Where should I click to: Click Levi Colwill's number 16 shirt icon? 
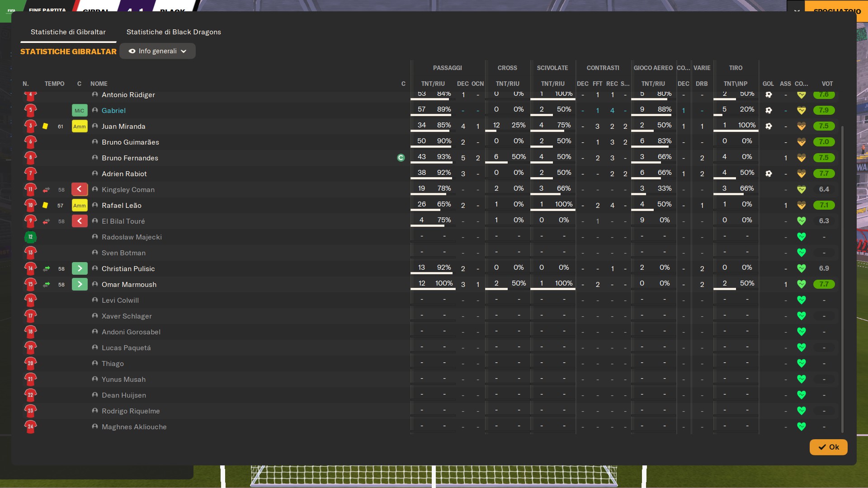(x=30, y=300)
